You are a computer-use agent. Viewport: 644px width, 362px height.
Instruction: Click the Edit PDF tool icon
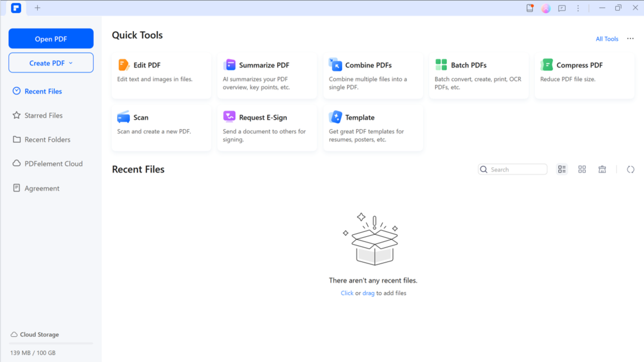point(124,65)
